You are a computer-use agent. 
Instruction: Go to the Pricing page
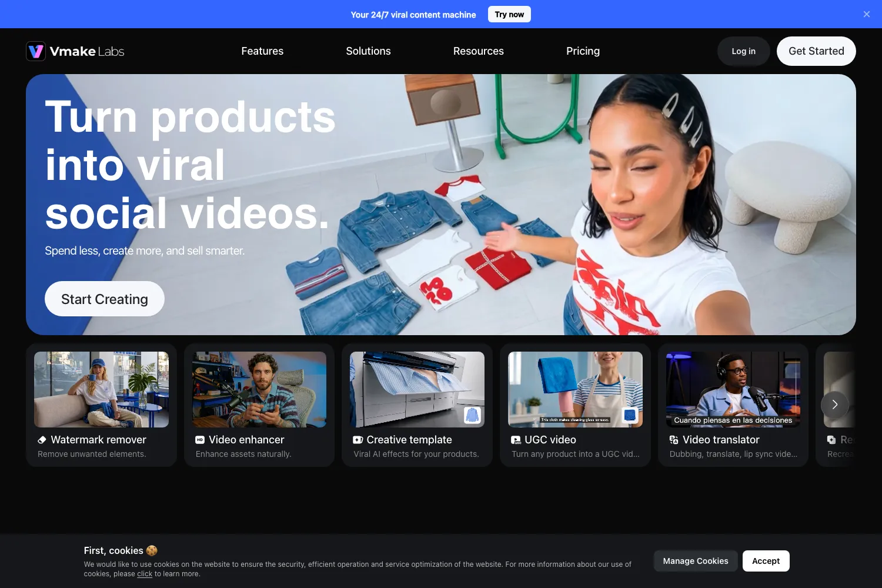pyautogui.click(x=583, y=51)
